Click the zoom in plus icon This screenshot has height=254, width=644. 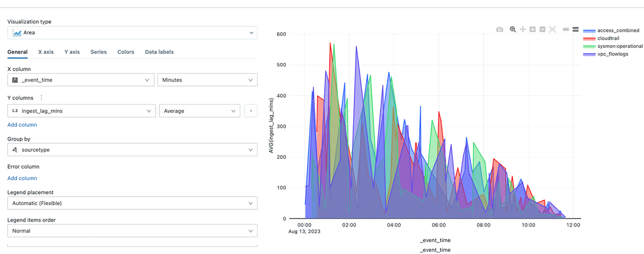coord(533,29)
